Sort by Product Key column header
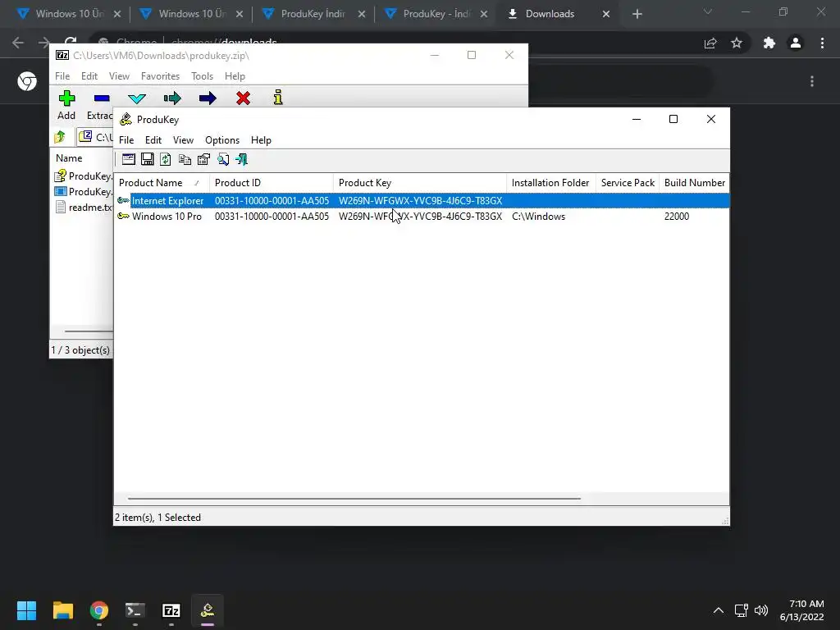This screenshot has height=630, width=840. coord(420,183)
